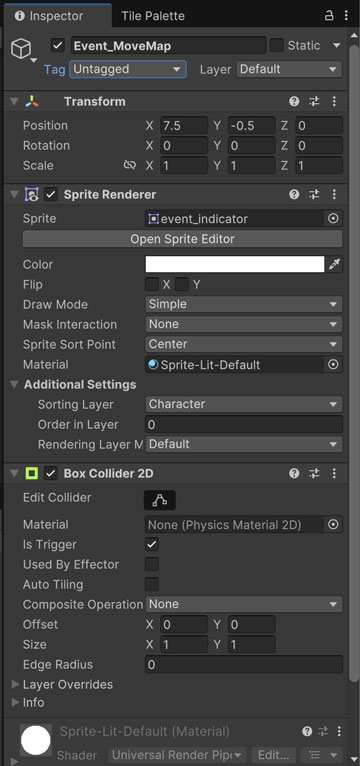
Task: Click the Open Sprite Editor button
Action: tap(182, 239)
